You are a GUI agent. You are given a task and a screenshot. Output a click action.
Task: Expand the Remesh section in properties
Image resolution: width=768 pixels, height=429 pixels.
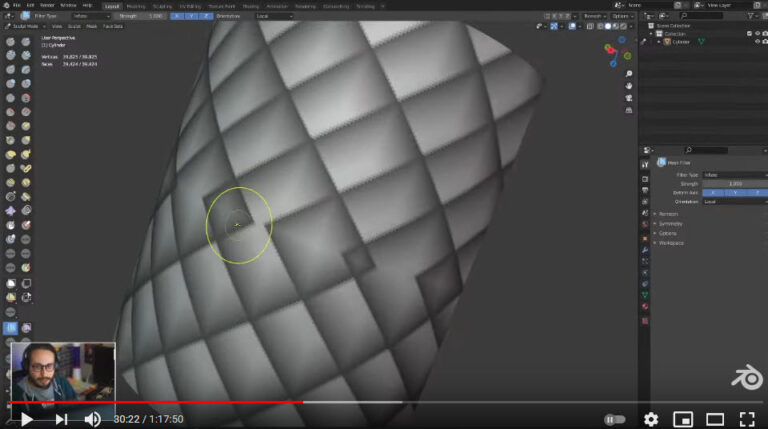[x=668, y=214]
